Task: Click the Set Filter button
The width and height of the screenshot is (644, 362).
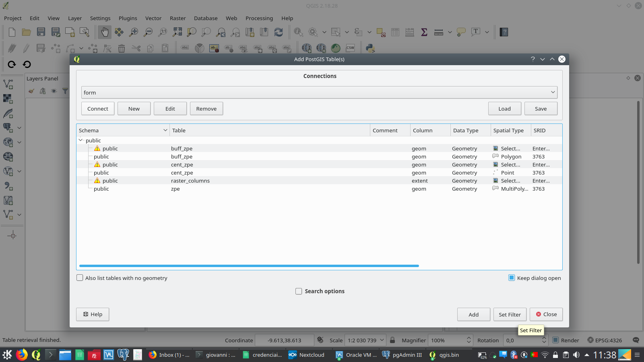Action: click(x=510, y=314)
